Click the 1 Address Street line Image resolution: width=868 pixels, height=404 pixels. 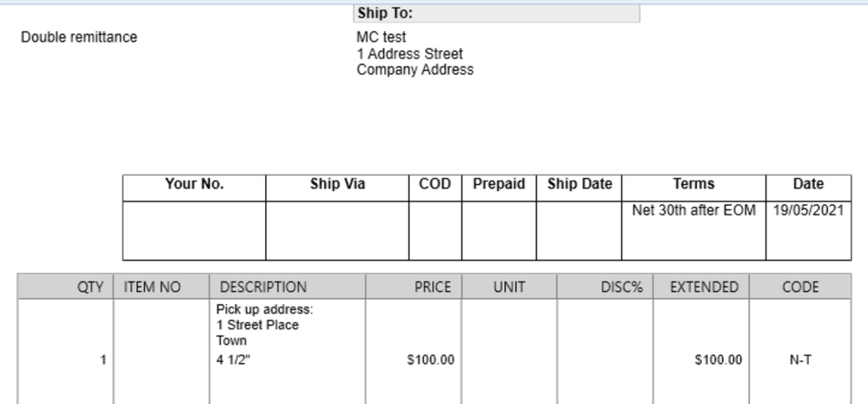click(409, 54)
